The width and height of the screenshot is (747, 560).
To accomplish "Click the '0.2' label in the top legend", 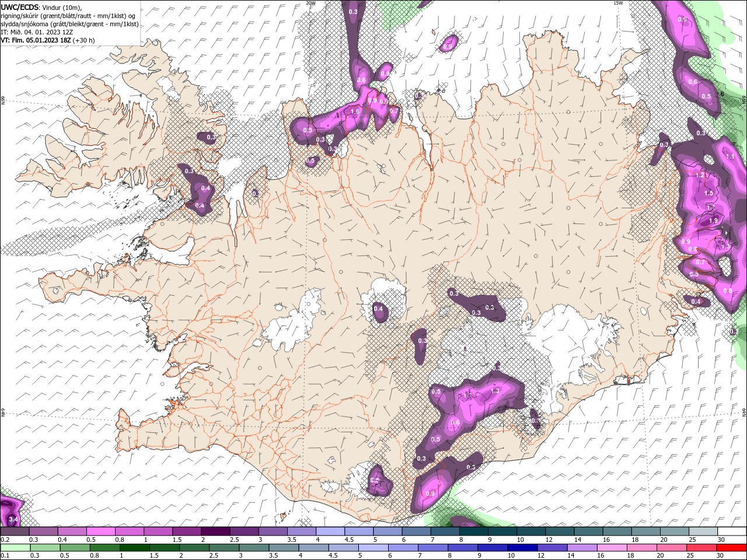I will click(x=5, y=540).
